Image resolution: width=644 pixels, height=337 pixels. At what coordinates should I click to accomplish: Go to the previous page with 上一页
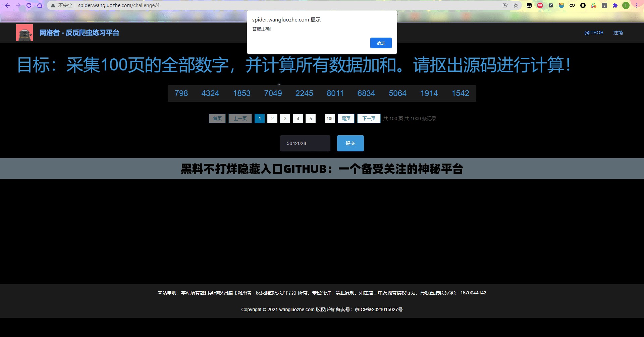(240, 118)
